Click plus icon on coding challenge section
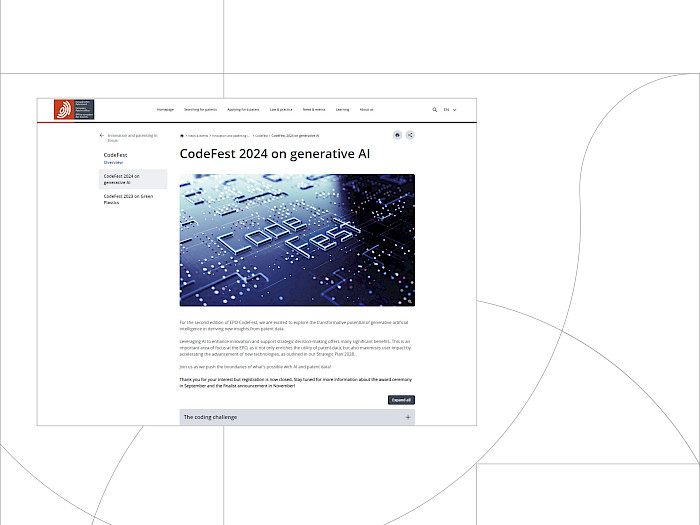Image resolution: width=700 pixels, height=525 pixels. (408, 417)
